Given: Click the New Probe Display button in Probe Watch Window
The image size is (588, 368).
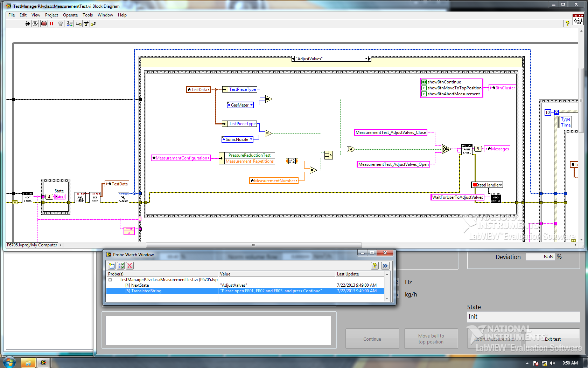Looking at the screenshot, I should pos(112,266).
